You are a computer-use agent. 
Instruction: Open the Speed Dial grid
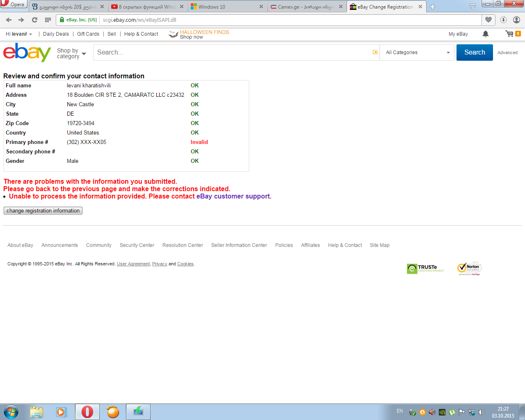click(48, 20)
